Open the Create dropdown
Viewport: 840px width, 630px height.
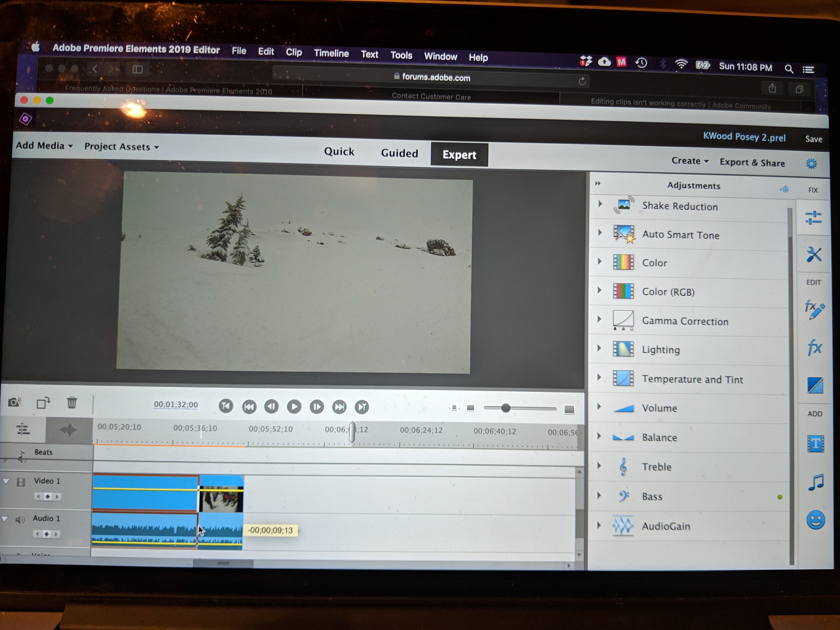pos(690,161)
